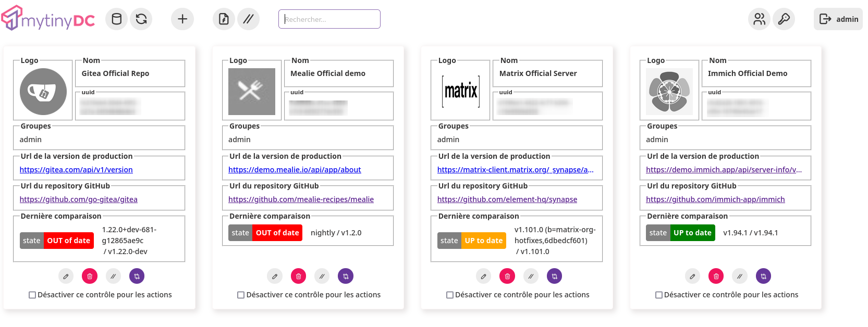The height and width of the screenshot is (327, 868).
Task: Add a new control with plus icon
Action: (x=182, y=19)
